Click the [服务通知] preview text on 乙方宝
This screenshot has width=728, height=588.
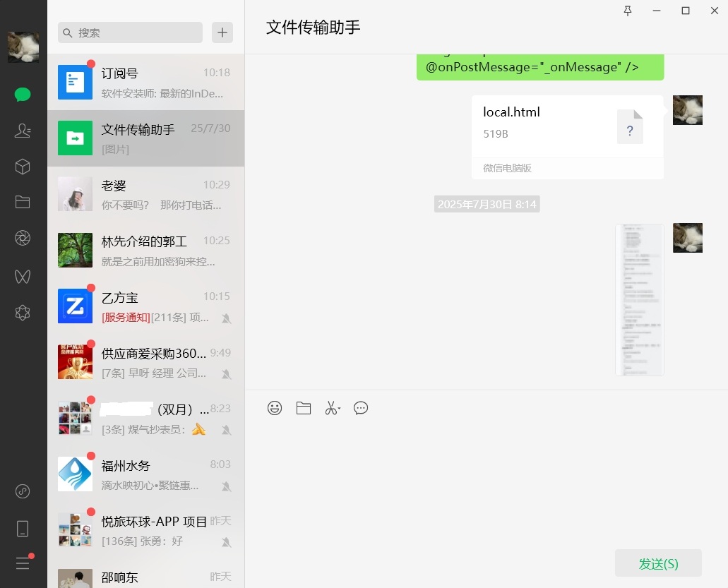[x=126, y=318]
